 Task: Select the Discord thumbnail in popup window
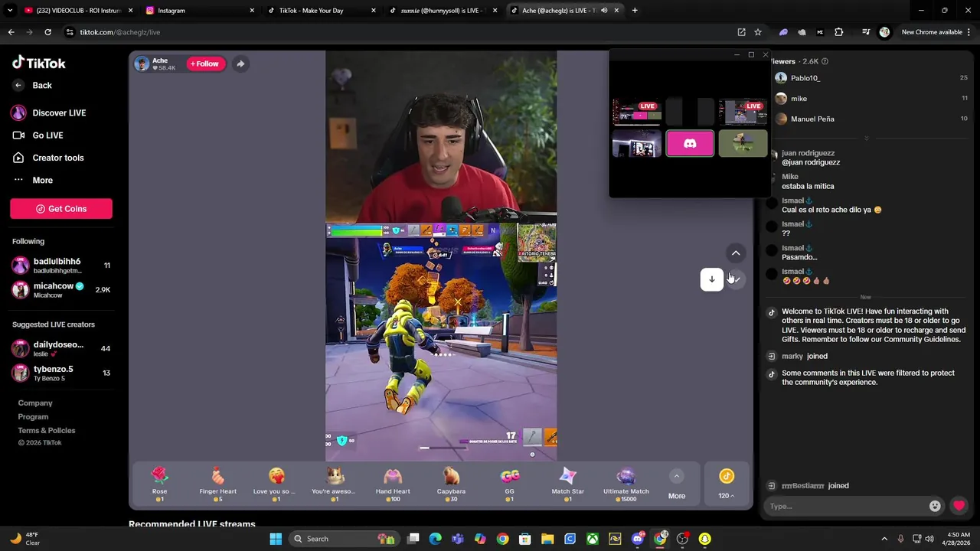point(690,143)
